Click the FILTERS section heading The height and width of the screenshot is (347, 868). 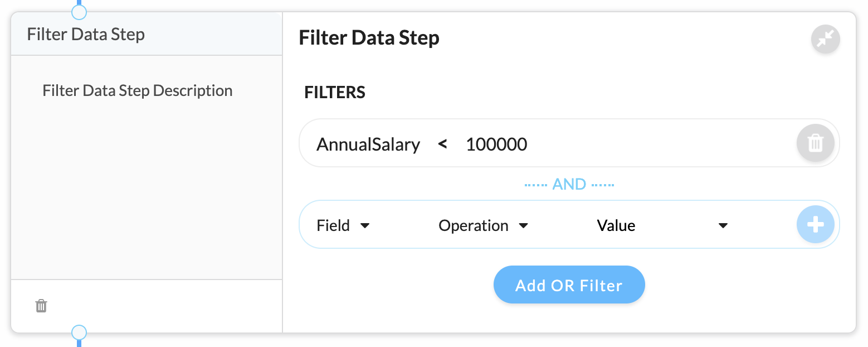click(x=335, y=92)
